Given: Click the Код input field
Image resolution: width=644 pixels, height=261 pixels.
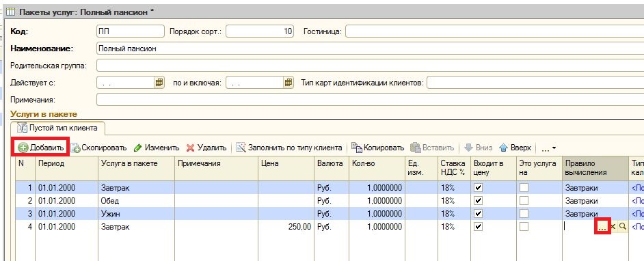Looking at the screenshot, I should (x=130, y=31).
